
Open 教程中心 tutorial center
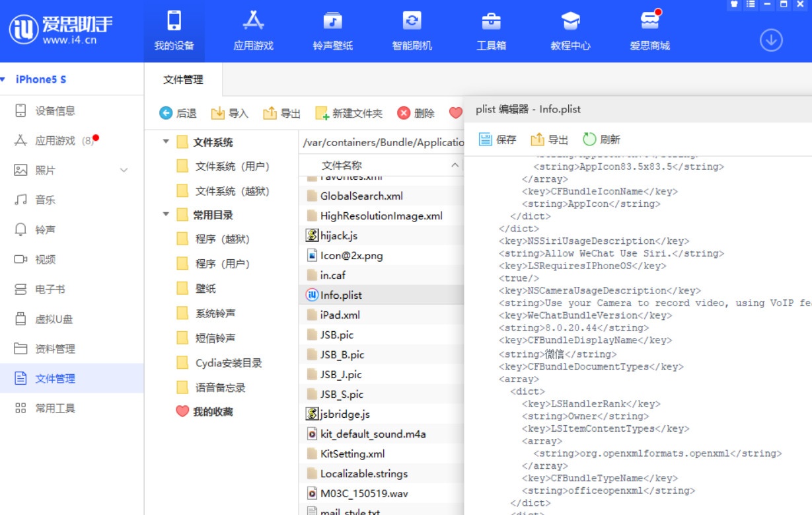pyautogui.click(x=570, y=31)
